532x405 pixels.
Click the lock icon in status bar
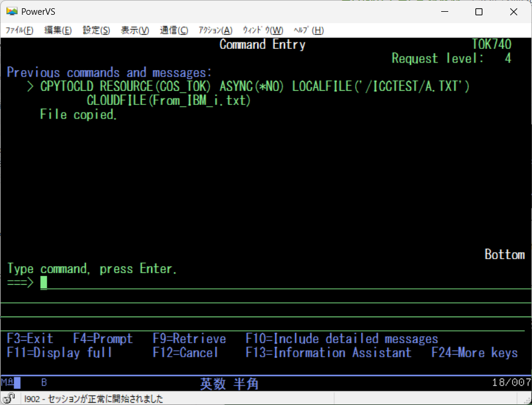tap(9, 398)
